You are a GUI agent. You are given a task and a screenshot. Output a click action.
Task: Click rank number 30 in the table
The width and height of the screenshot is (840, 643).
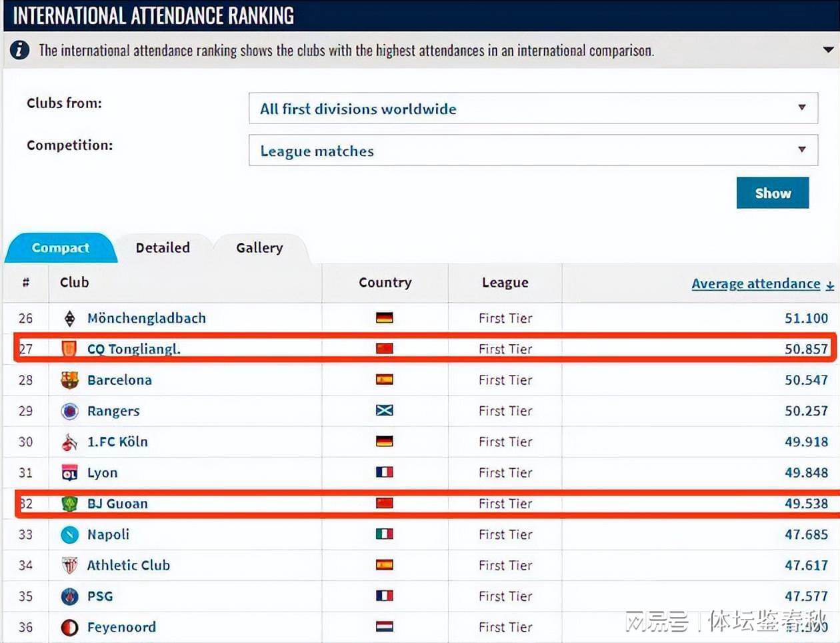(25, 442)
